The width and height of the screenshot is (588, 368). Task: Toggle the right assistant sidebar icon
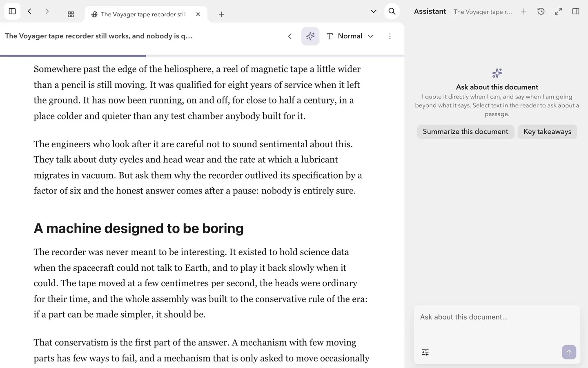[x=576, y=11]
